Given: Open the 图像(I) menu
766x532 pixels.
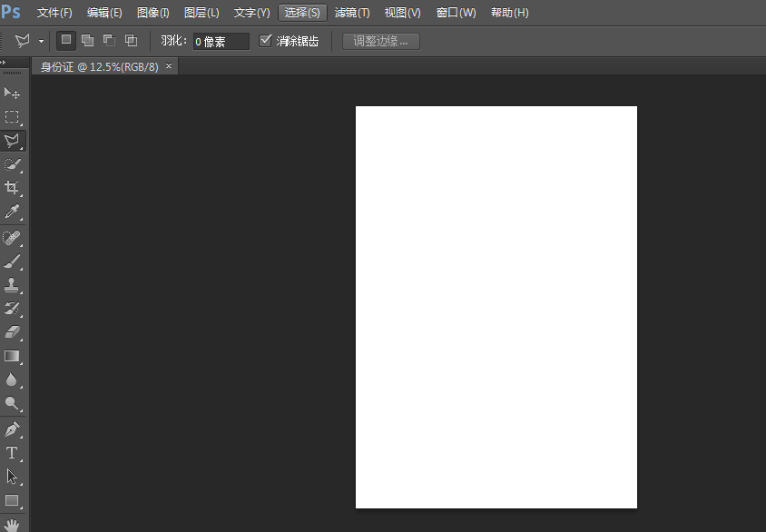Looking at the screenshot, I should (x=152, y=13).
